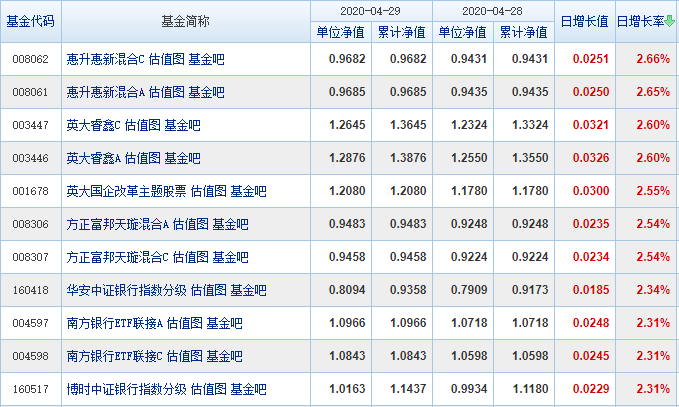
Task: Select fund code 001678
Action: coord(30,191)
